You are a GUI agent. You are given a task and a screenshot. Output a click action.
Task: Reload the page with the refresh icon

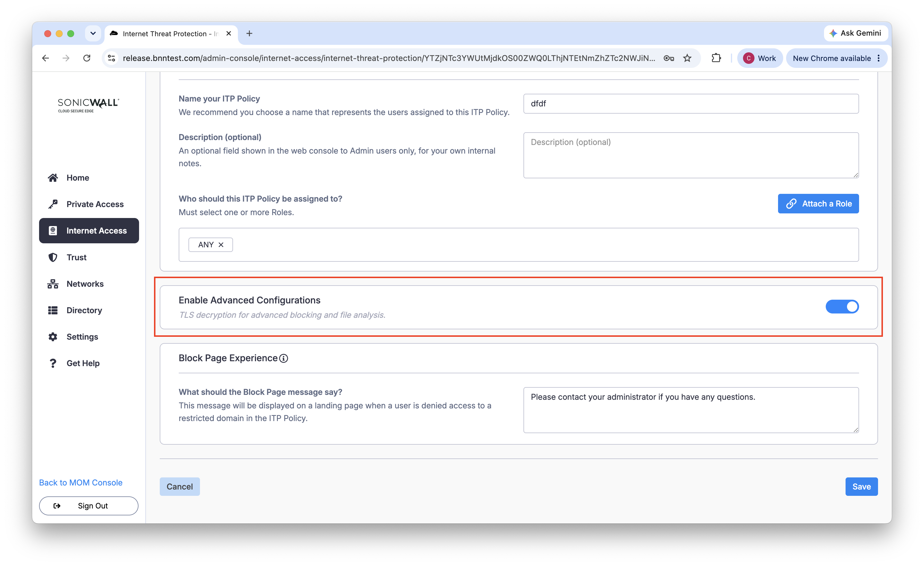(x=87, y=58)
